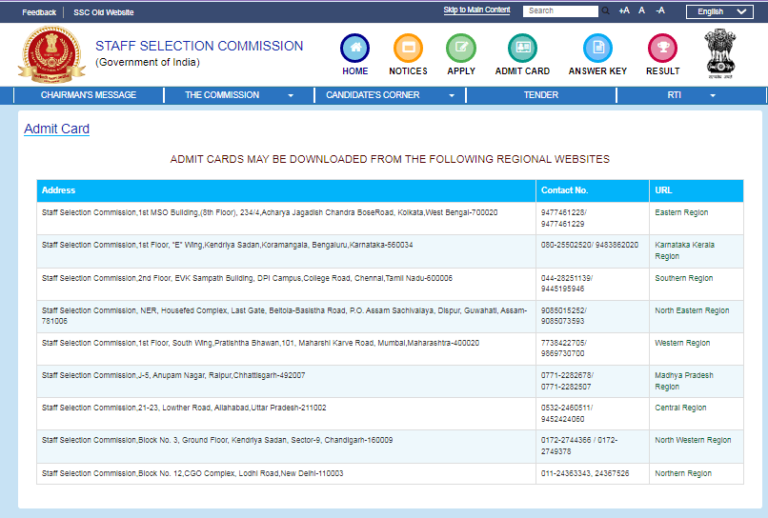Image resolution: width=768 pixels, height=518 pixels.
Task: Expand The Commission menu
Action: point(238,95)
